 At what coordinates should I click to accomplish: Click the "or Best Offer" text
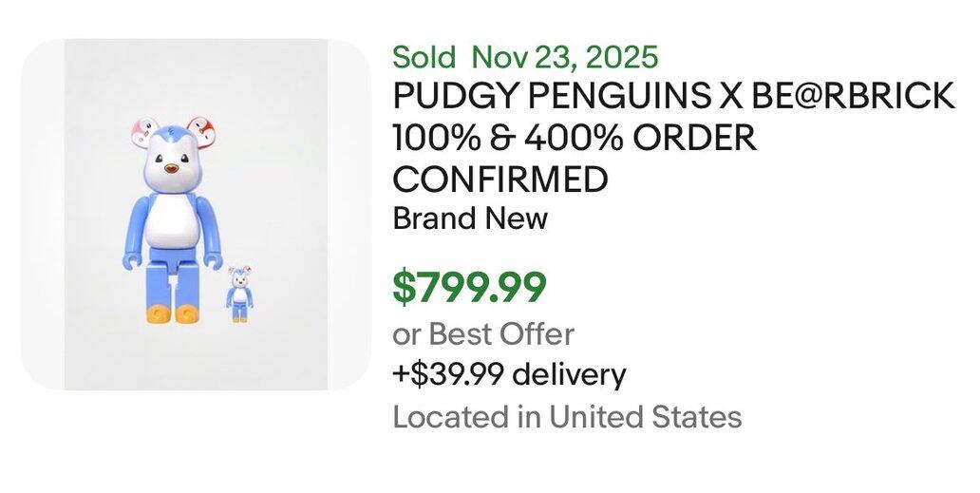483,333
